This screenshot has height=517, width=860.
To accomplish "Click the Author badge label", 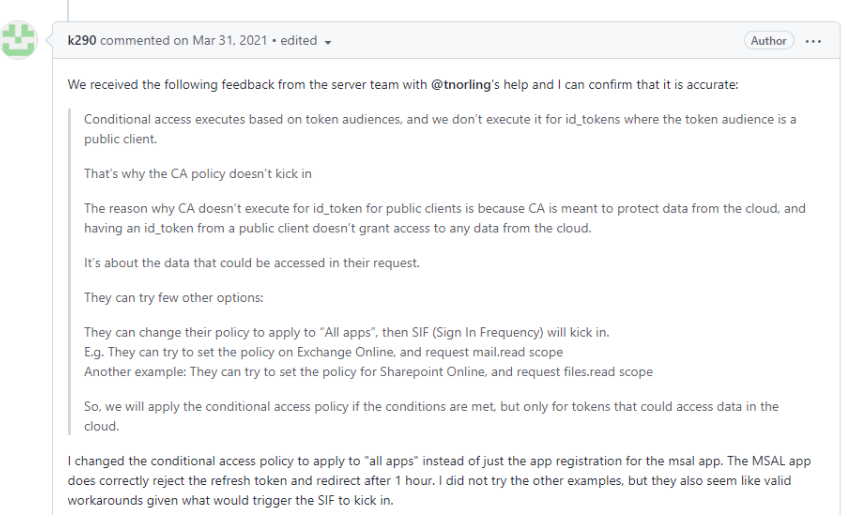I will point(768,41).
